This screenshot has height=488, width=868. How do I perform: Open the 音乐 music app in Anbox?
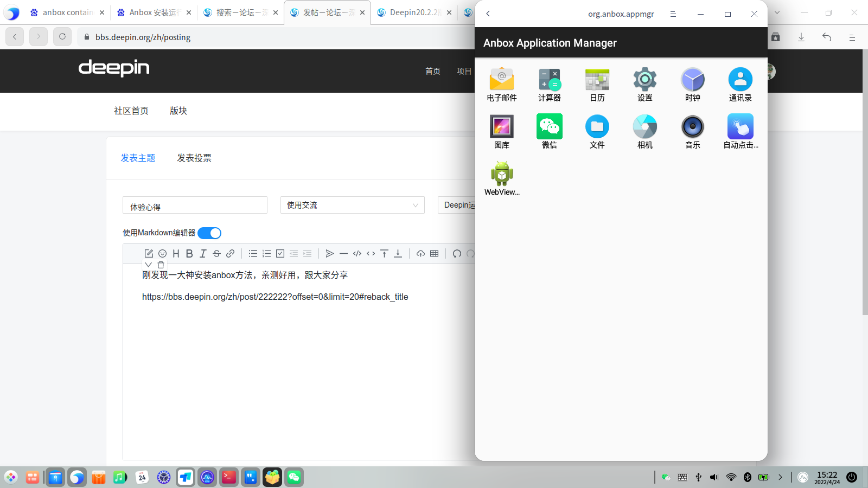pyautogui.click(x=693, y=132)
